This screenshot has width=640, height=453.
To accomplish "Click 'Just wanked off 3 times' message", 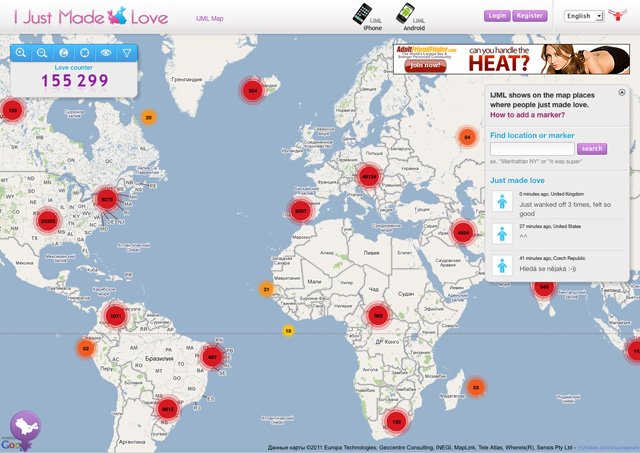I will point(565,209).
